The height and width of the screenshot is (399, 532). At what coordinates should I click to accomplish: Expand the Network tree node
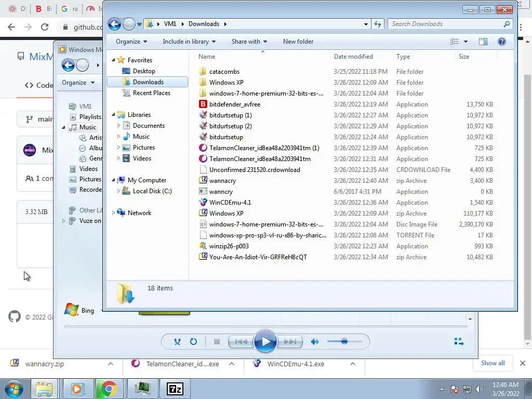click(x=113, y=212)
